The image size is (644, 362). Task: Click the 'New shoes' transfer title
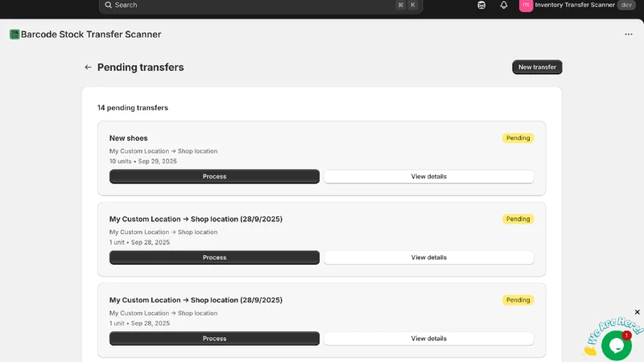tap(129, 138)
